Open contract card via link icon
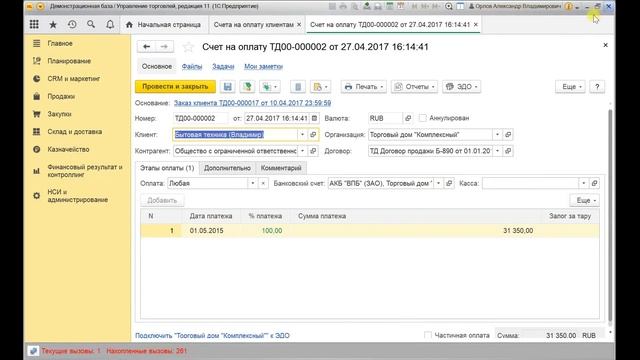This screenshot has width=640, height=360. coord(508,151)
